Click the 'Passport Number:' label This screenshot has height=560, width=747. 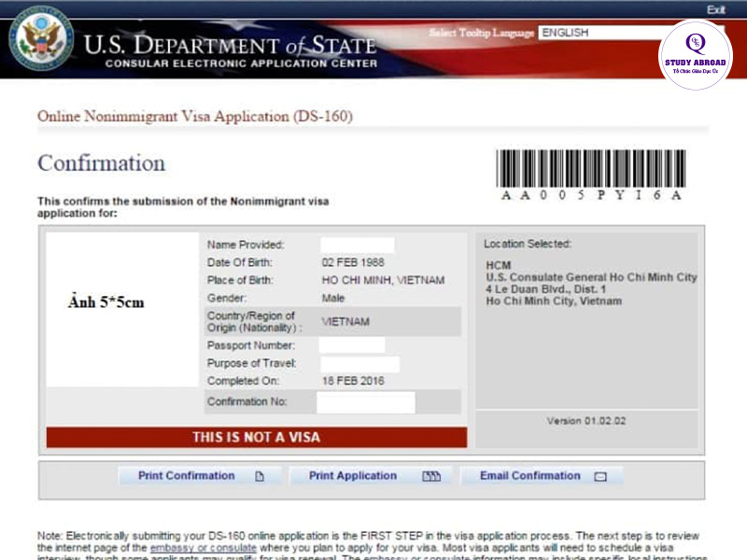point(250,345)
